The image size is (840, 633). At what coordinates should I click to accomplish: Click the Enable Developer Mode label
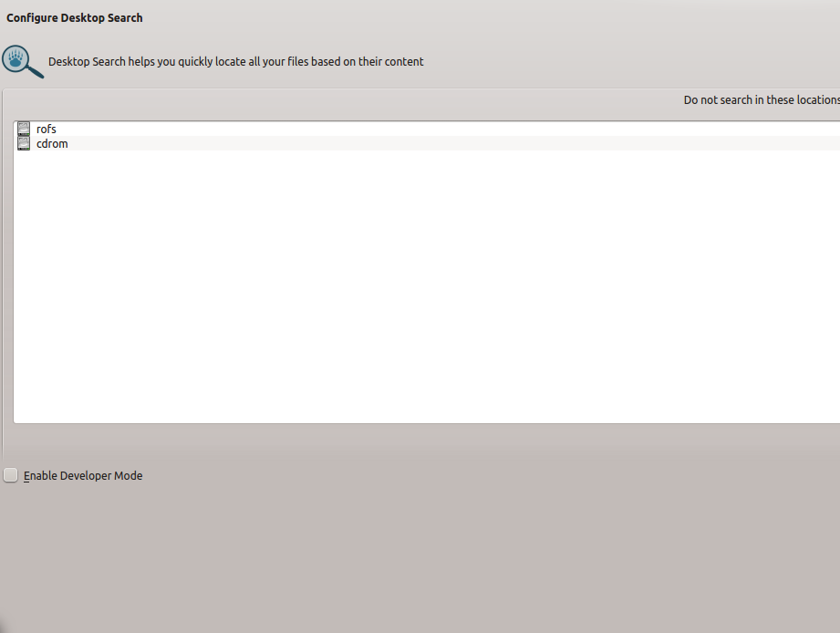83,475
